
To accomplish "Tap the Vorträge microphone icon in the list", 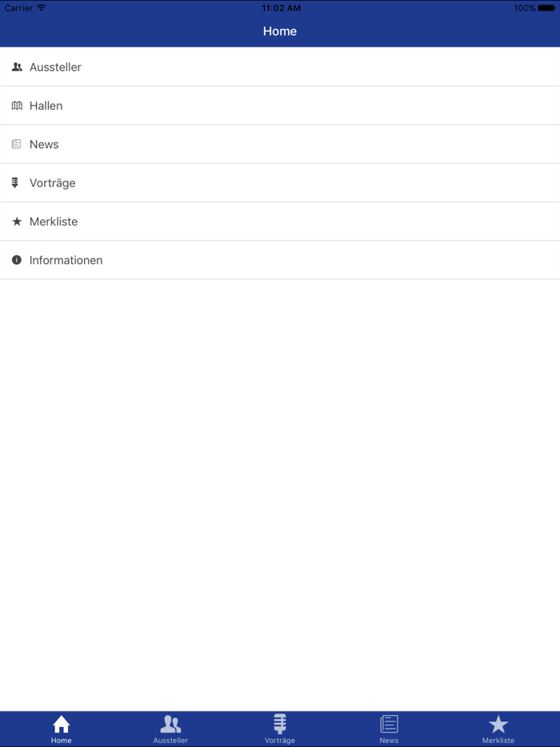I will pos(17,182).
